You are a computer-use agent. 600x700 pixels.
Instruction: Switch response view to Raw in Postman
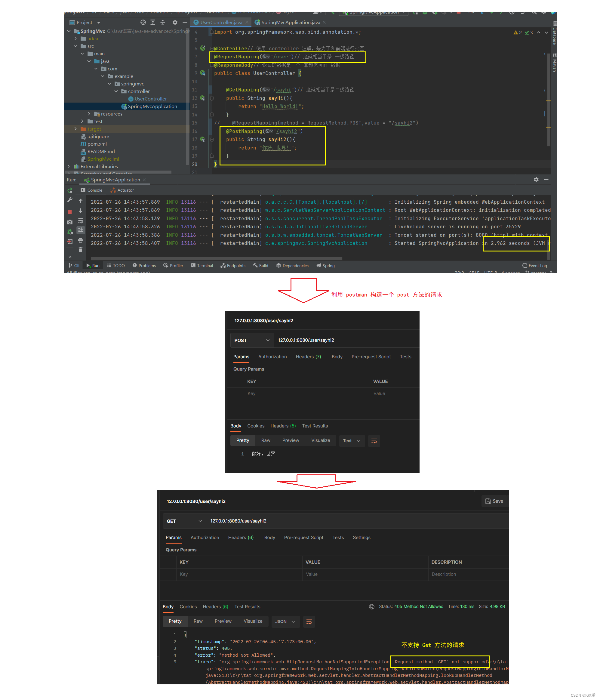click(x=266, y=440)
